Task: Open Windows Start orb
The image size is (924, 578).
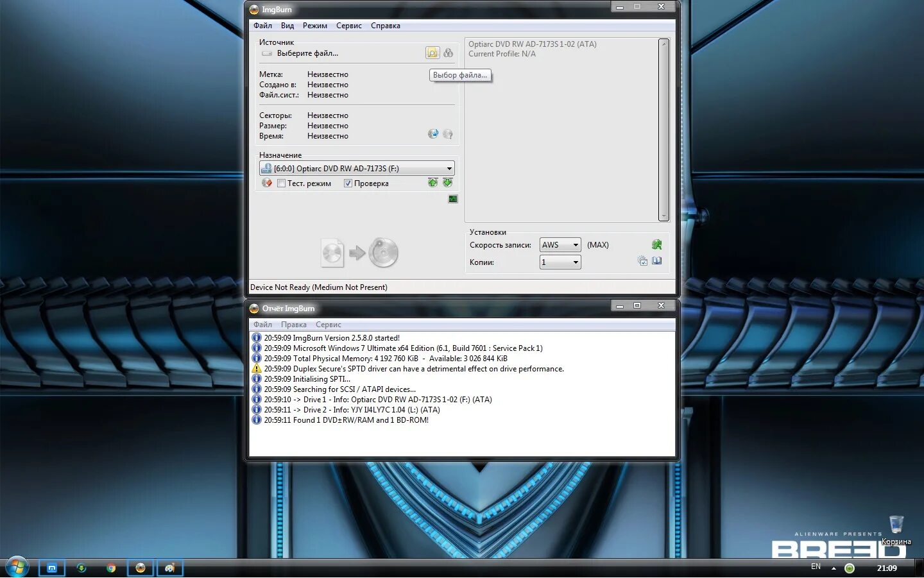Action: tap(17, 567)
